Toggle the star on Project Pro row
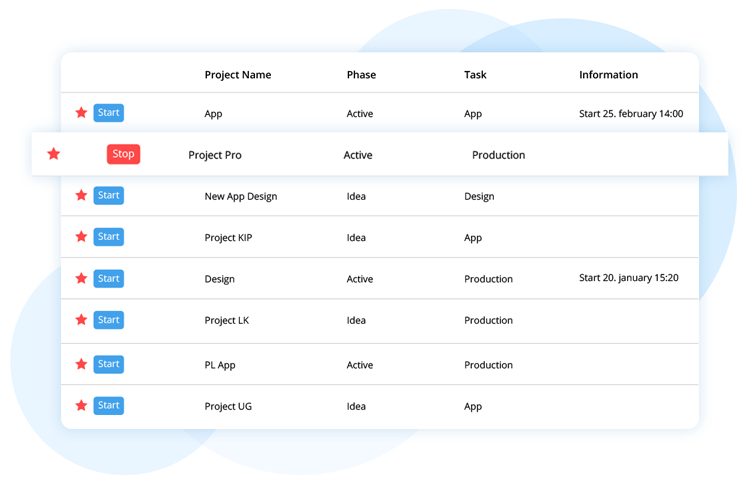Image resolution: width=750 pixels, height=482 pixels. point(54,153)
